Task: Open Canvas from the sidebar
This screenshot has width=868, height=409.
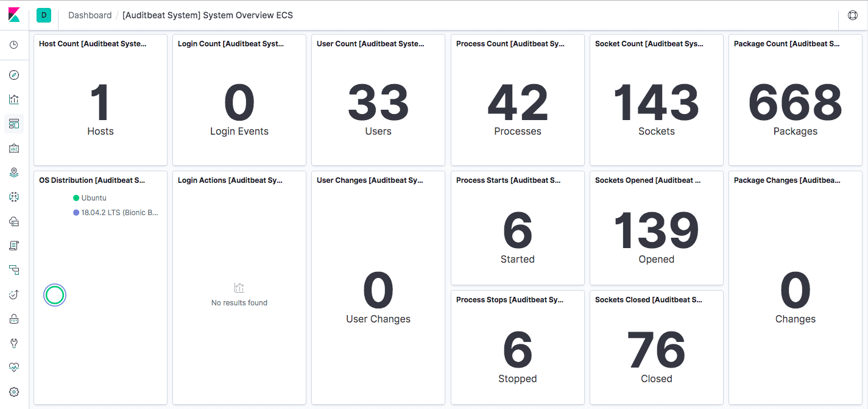Action: click(x=14, y=148)
